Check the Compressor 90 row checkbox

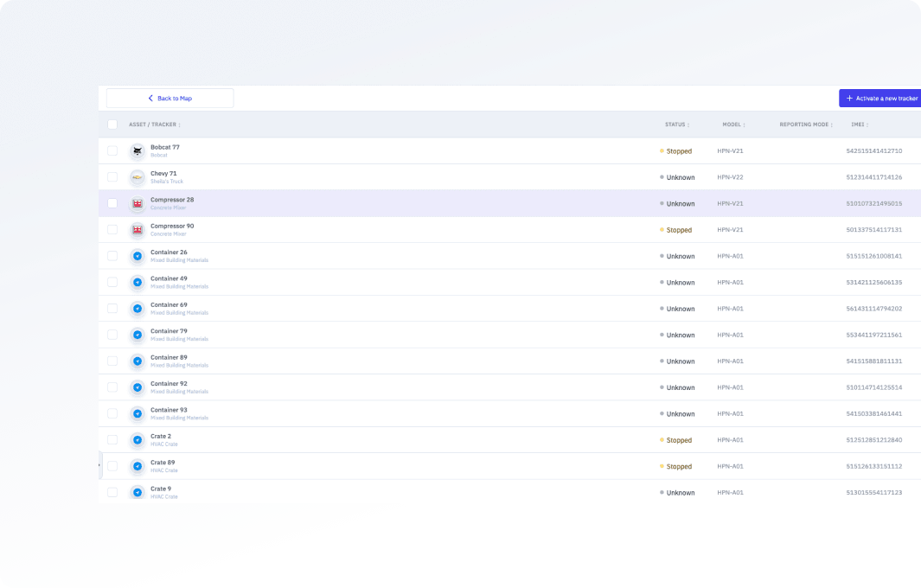pos(112,230)
